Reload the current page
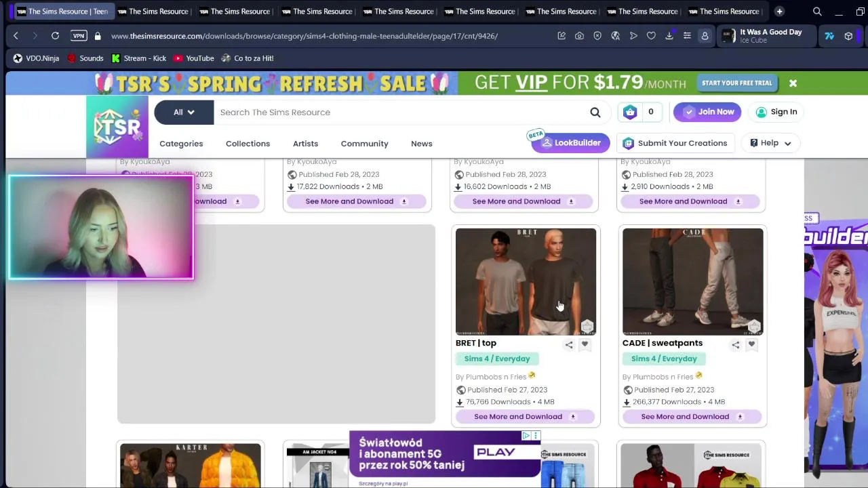The width and height of the screenshot is (868, 488). pyautogui.click(x=55, y=36)
